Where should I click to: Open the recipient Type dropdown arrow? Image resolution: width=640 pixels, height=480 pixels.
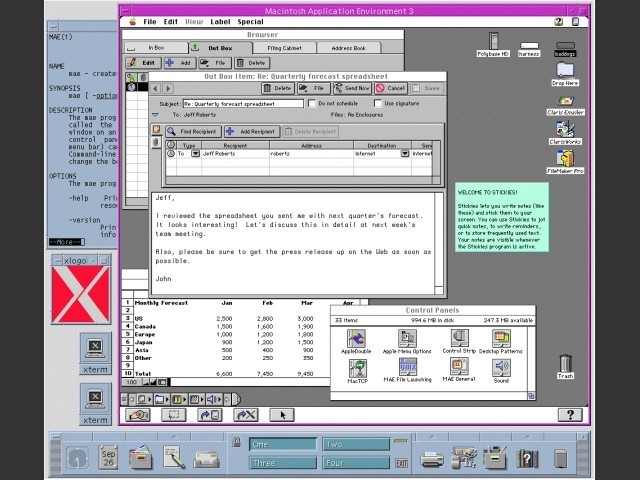(196, 153)
